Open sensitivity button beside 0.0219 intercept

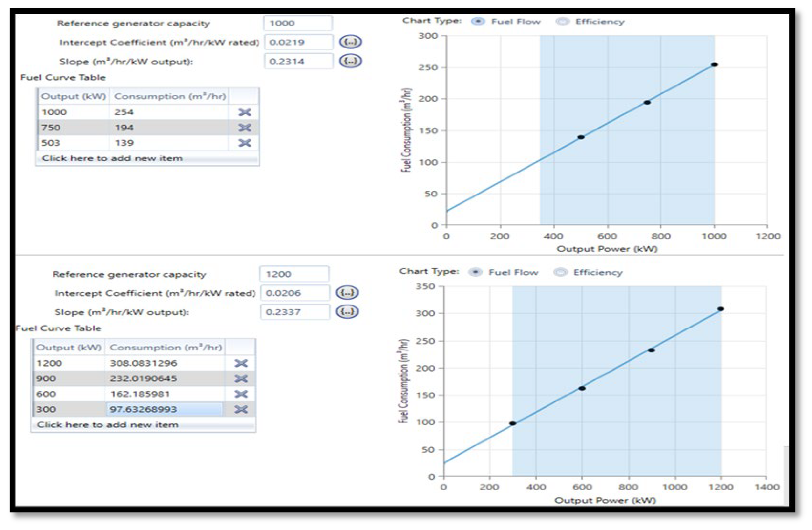(350, 42)
